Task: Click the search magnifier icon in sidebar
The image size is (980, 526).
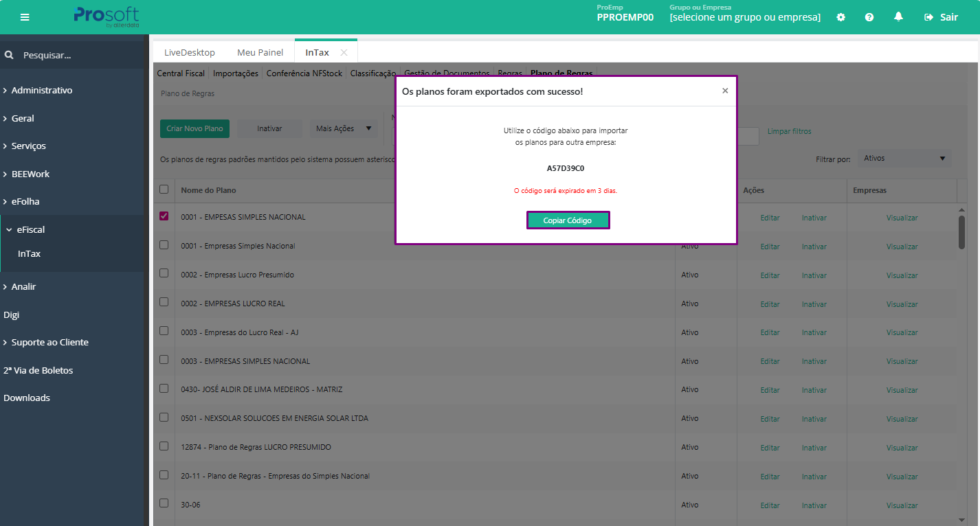Action: pyautogui.click(x=9, y=55)
